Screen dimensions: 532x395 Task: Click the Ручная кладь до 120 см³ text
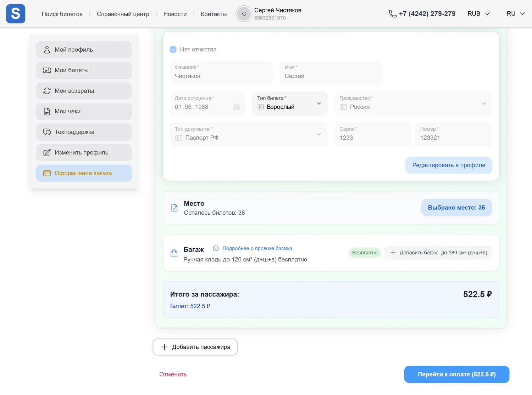245,260
